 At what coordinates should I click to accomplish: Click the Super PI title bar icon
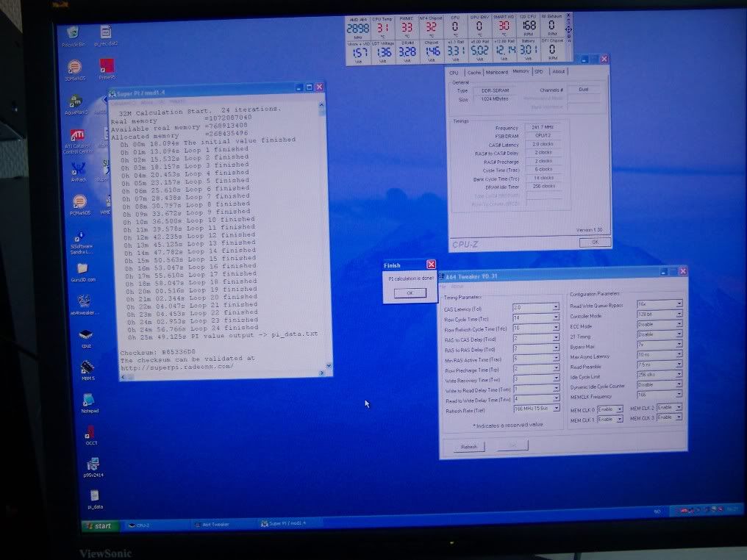tap(112, 94)
